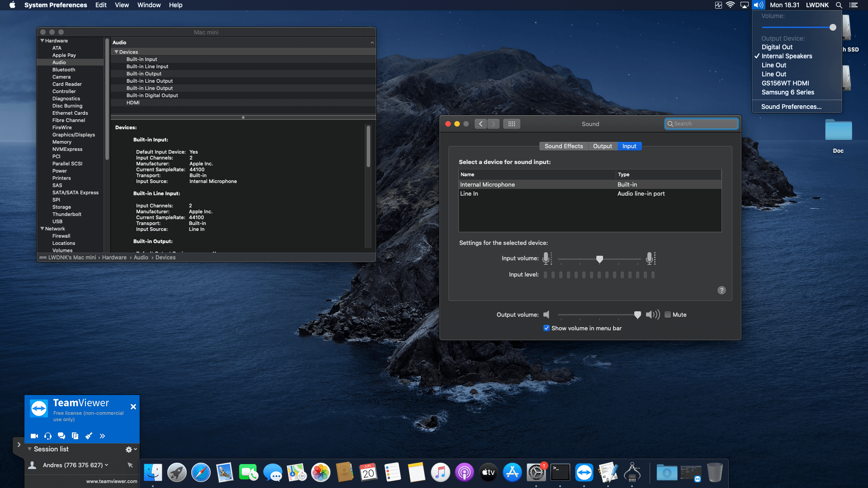Open Sound Preferences... from volume menu
Image resolution: width=868 pixels, height=488 pixels.
(791, 107)
